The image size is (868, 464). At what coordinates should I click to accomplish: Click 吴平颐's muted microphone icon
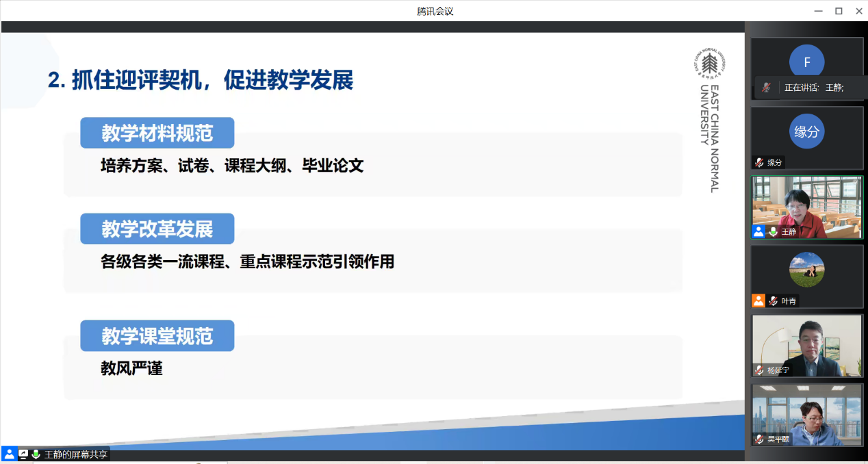coord(759,439)
